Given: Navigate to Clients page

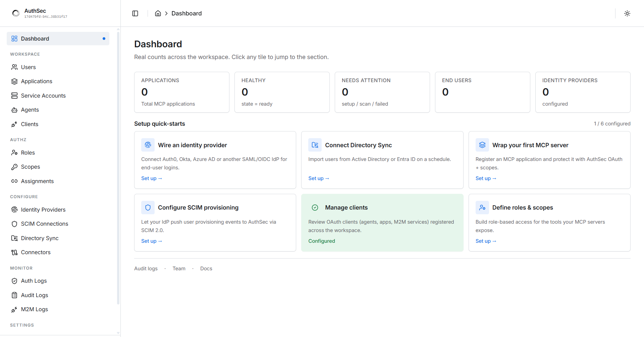Looking at the screenshot, I should point(58,124).
